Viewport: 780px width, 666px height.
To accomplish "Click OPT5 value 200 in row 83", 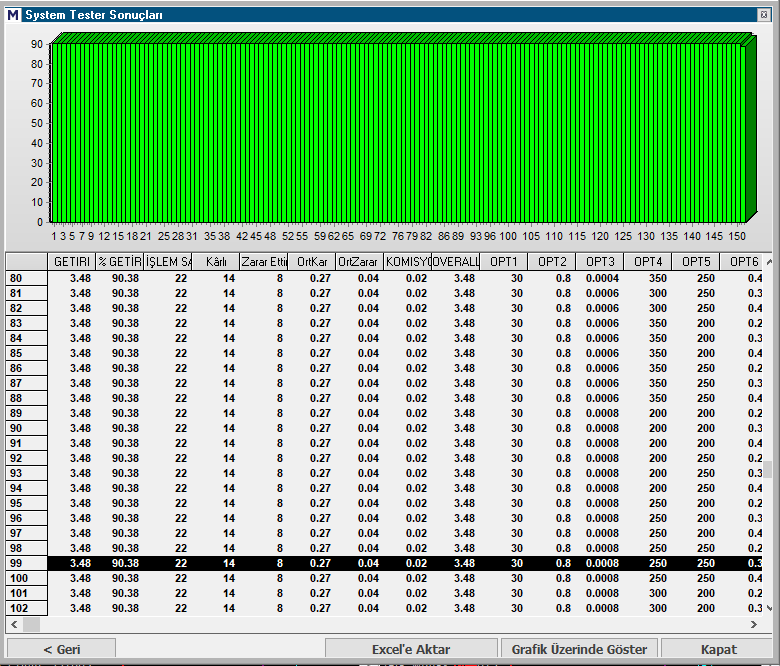I will [x=706, y=323].
